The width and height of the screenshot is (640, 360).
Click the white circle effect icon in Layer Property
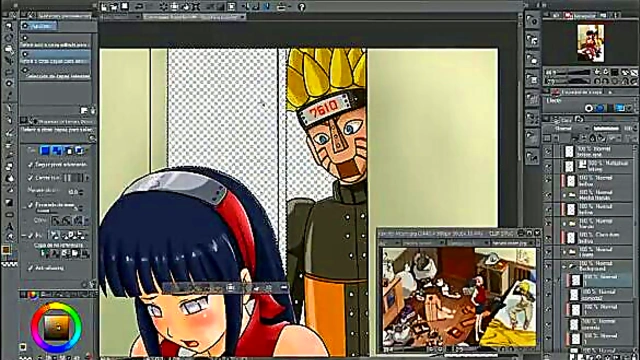coord(589,108)
